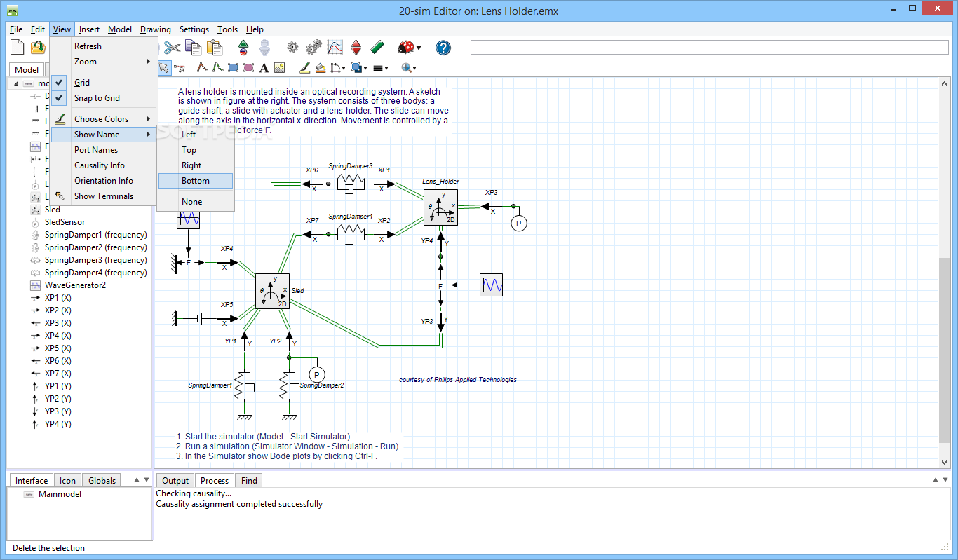958x560 pixels.
Task: Switch to the Globals tab
Action: 102,481
